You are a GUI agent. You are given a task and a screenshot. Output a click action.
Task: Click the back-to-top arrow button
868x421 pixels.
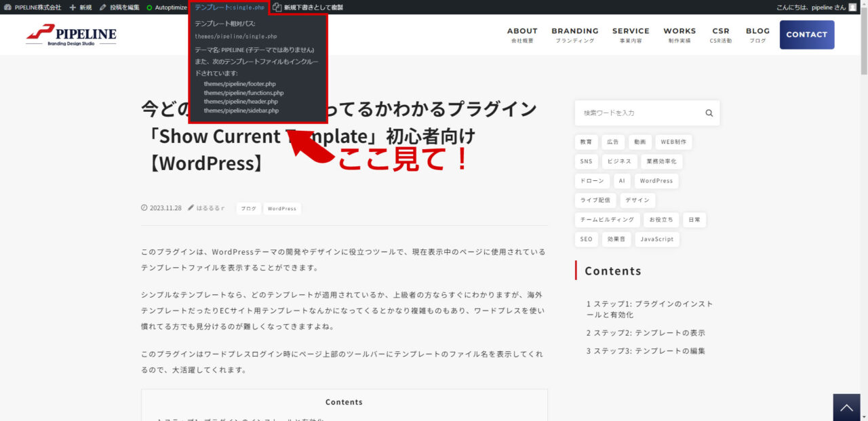[846, 407]
